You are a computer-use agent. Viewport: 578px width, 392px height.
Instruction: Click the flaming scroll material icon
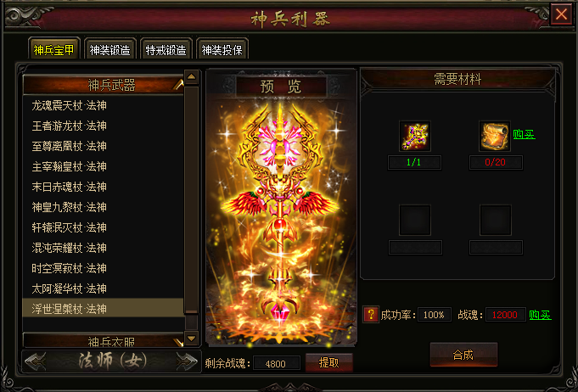click(x=495, y=136)
